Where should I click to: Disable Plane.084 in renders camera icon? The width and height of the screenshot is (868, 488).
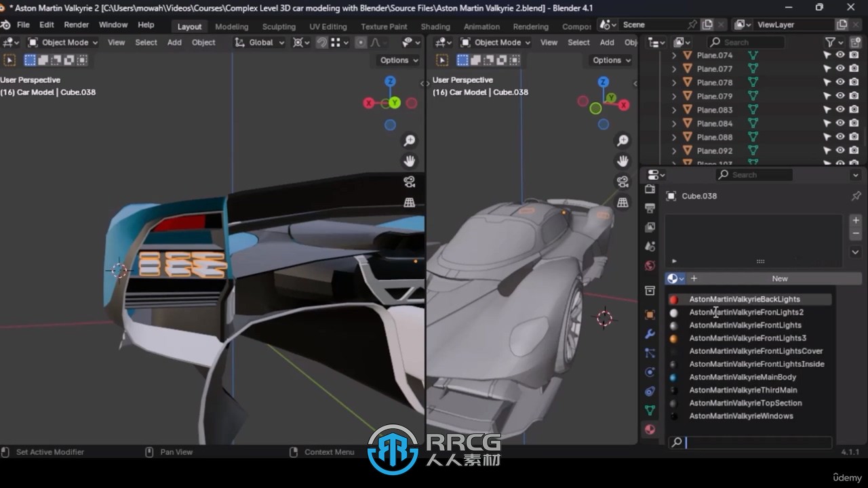tap(853, 123)
